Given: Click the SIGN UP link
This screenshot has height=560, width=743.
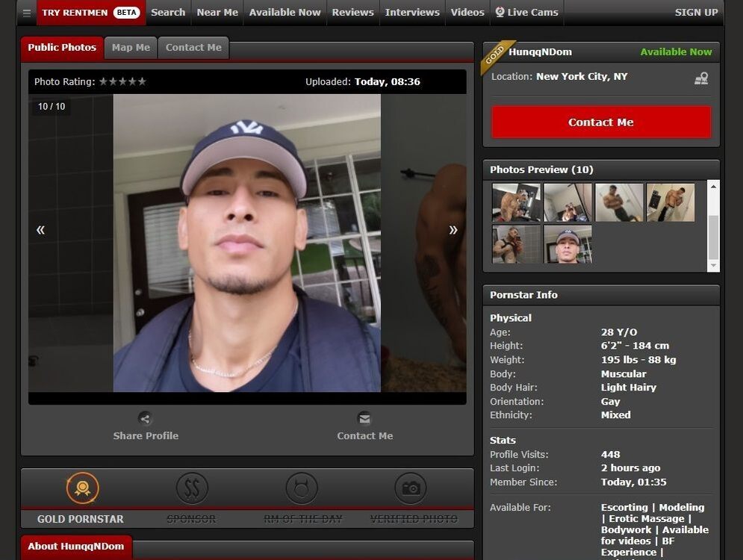Looking at the screenshot, I should pos(696,13).
